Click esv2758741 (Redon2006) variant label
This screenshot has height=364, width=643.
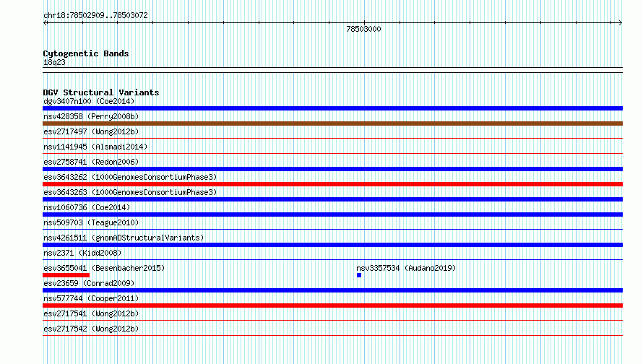click(x=91, y=162)
